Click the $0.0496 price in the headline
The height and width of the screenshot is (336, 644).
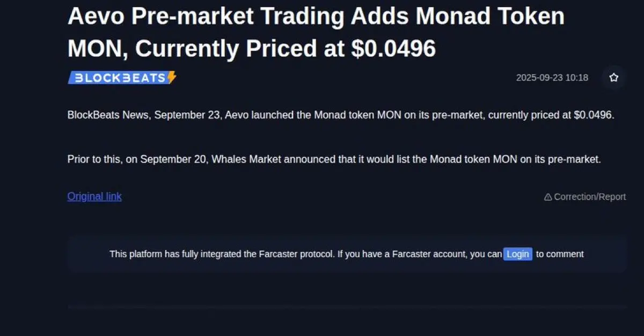coord(393,48)
